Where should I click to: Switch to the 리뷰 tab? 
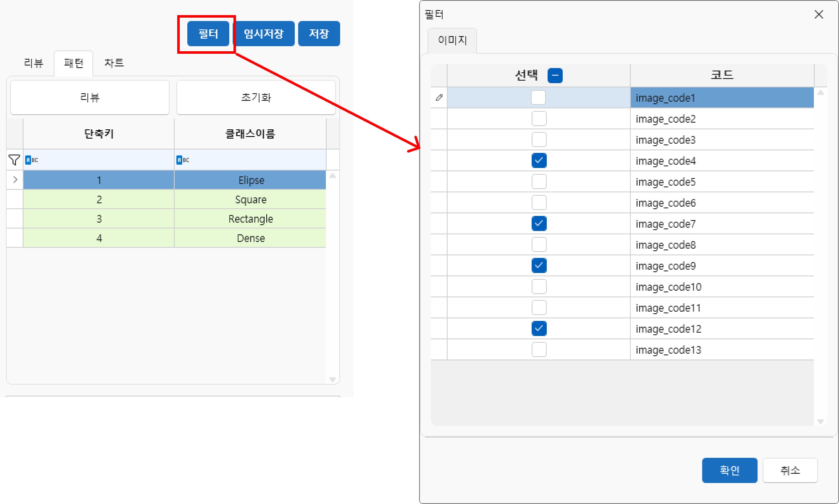(x=34, y=63)
